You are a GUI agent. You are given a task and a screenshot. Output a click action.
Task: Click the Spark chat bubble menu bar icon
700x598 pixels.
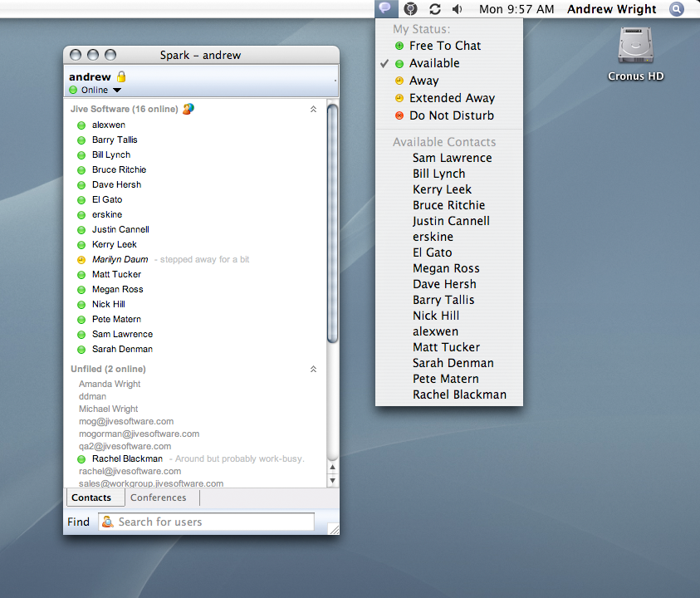(384, 8)
